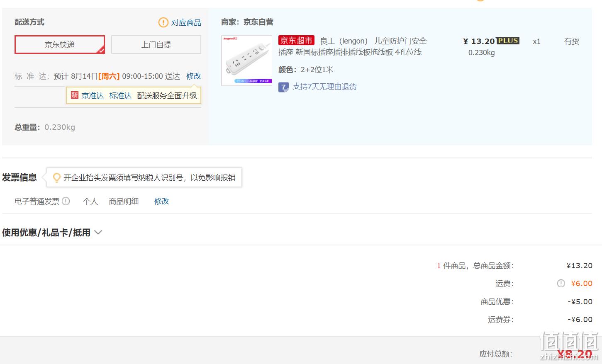Click the PLUS member price badge
This screenshot has width=602, height=364.
pos(508,41)
